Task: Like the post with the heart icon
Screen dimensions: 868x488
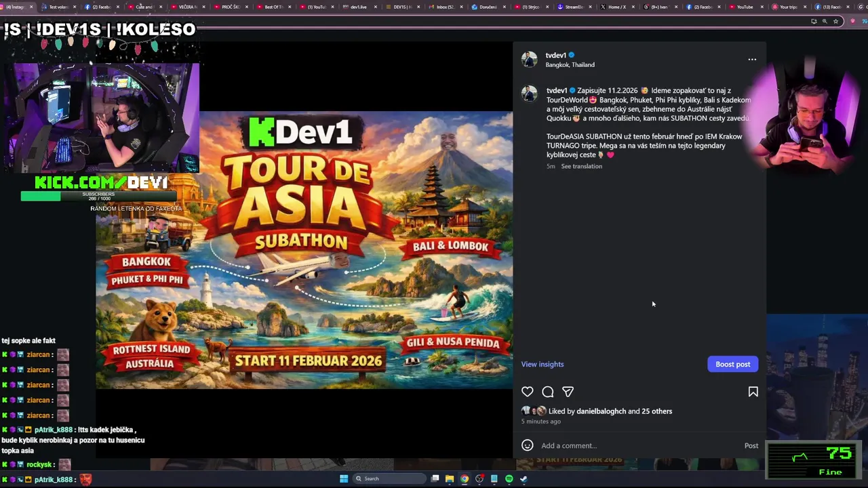Action: (527, 392)
